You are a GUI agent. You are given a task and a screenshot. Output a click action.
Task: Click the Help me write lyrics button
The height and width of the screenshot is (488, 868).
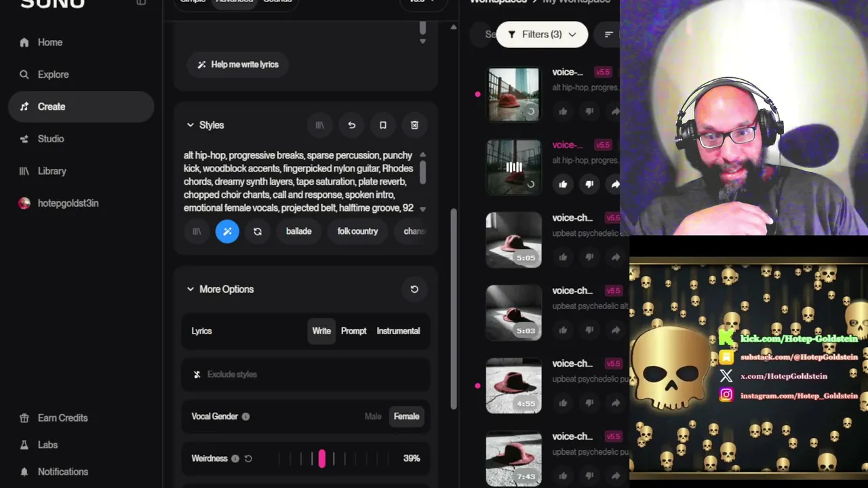point(237,64)
